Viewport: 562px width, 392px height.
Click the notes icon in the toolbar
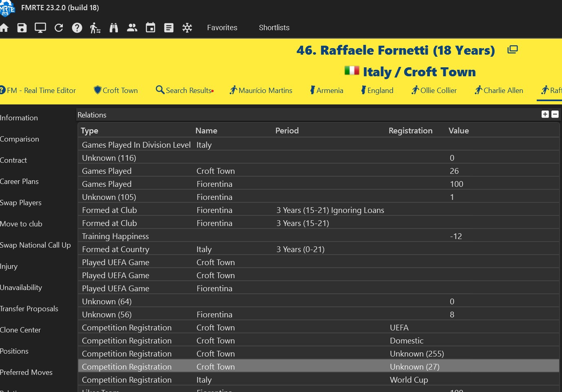(x=168, y=28)
